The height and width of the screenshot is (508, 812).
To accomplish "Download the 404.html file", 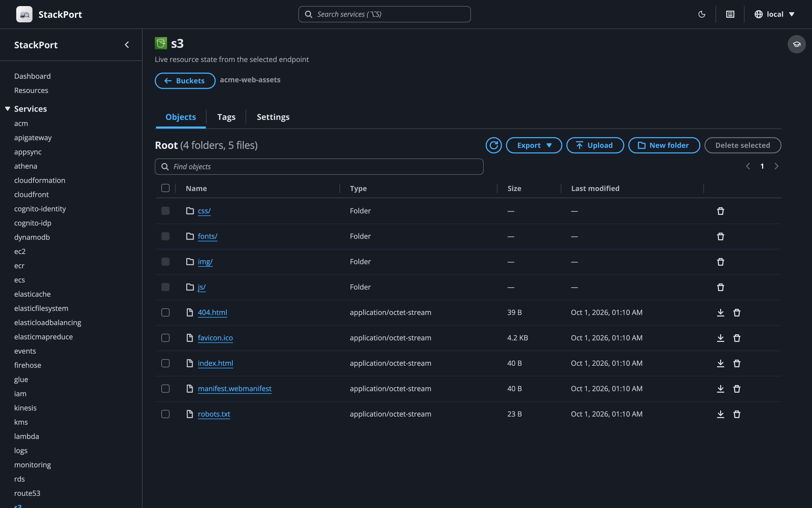I will pos(720,312).
